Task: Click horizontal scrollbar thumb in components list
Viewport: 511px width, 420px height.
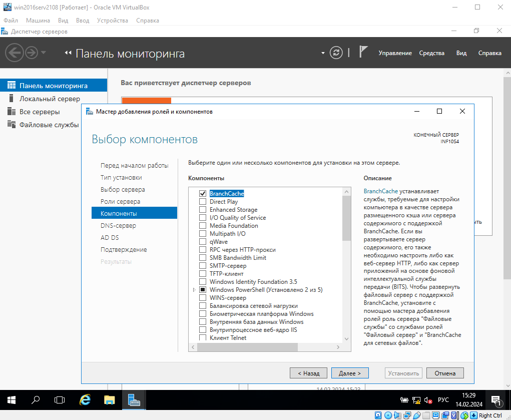Action: (x=247, y=347)
